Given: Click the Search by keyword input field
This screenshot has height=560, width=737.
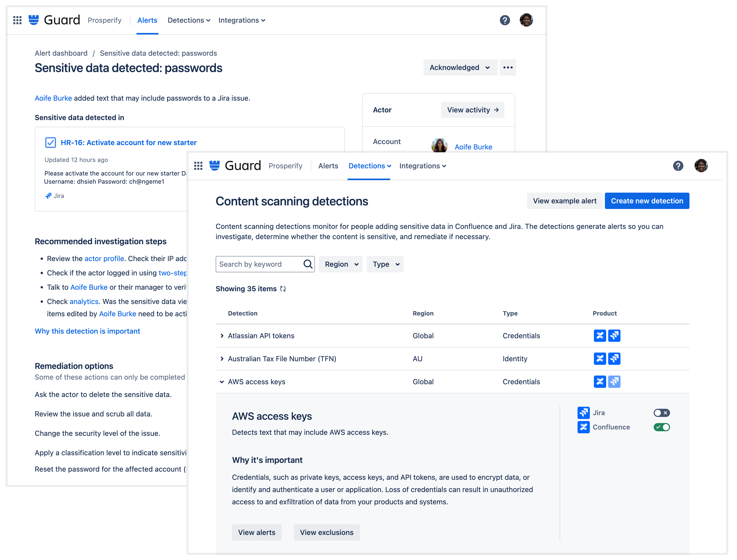Looking at the screenshot, I should (x=260, y=264).
